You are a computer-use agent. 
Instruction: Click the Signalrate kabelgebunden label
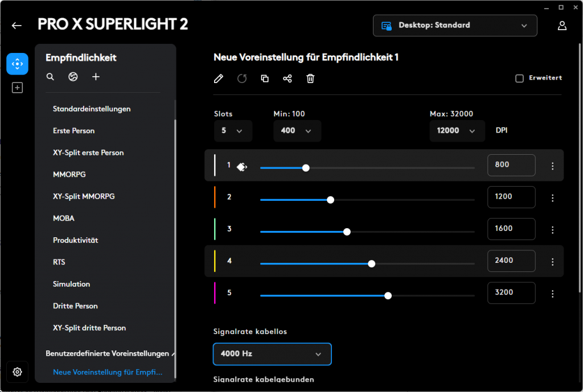(264, 379)
